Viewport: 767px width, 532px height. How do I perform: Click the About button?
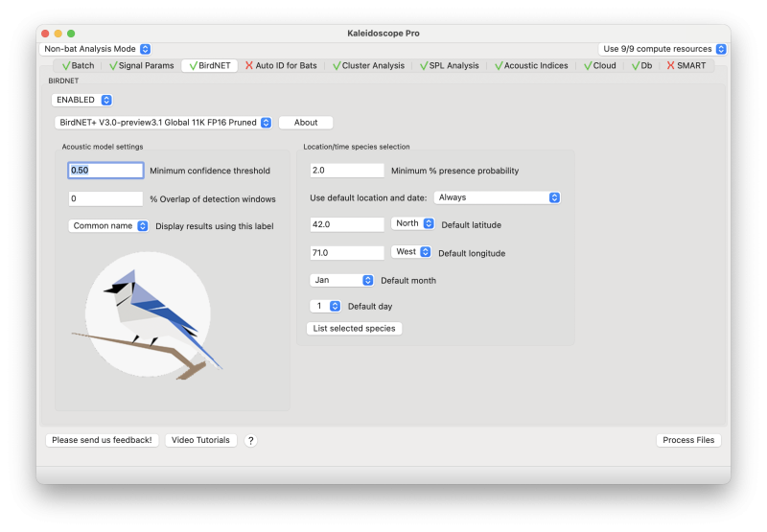pos(306,123)
